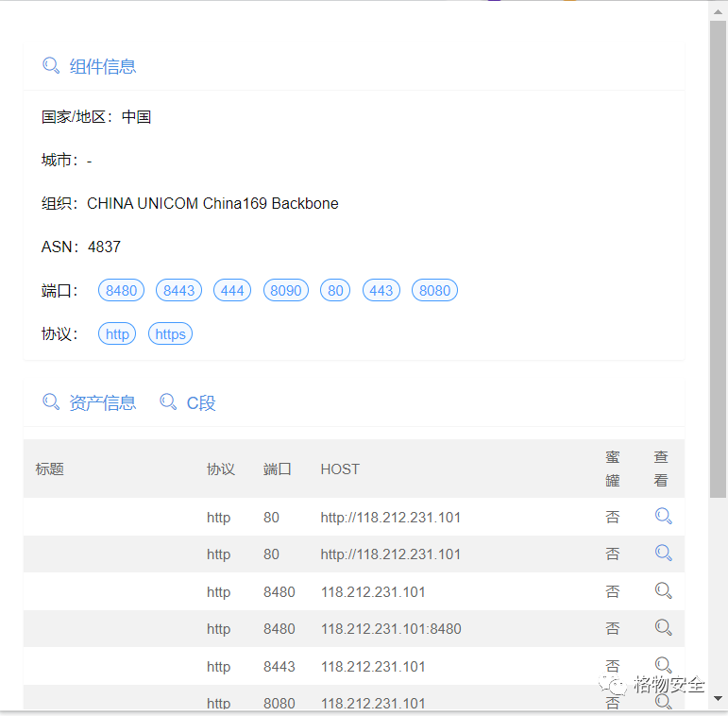The image size is (728, 716).
Task: Select the 443 port tag
Action: (381, 290)
